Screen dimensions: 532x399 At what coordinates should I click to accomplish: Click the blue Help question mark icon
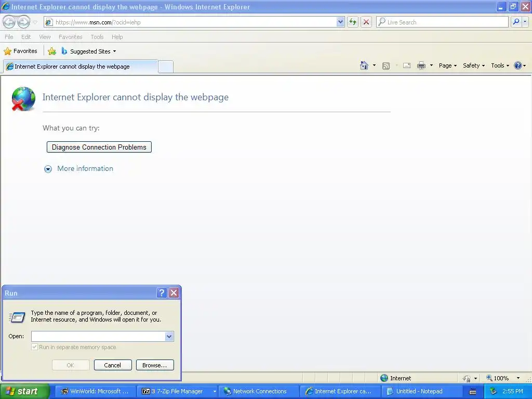(x=518, y=65)
